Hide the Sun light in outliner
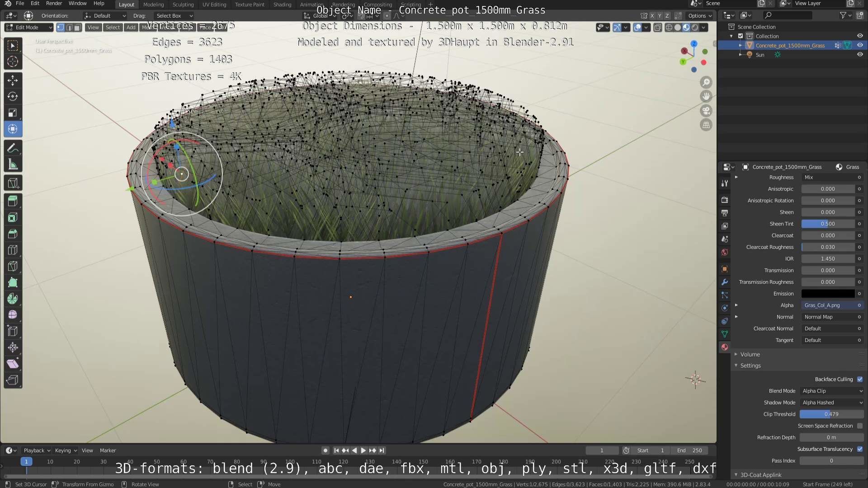868x488 pixels. tap(860, 55)
